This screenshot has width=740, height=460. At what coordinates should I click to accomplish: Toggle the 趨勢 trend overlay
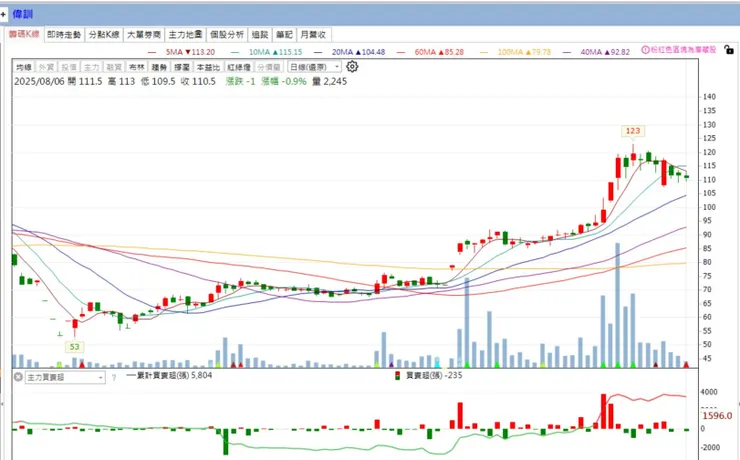coord(160,67)
